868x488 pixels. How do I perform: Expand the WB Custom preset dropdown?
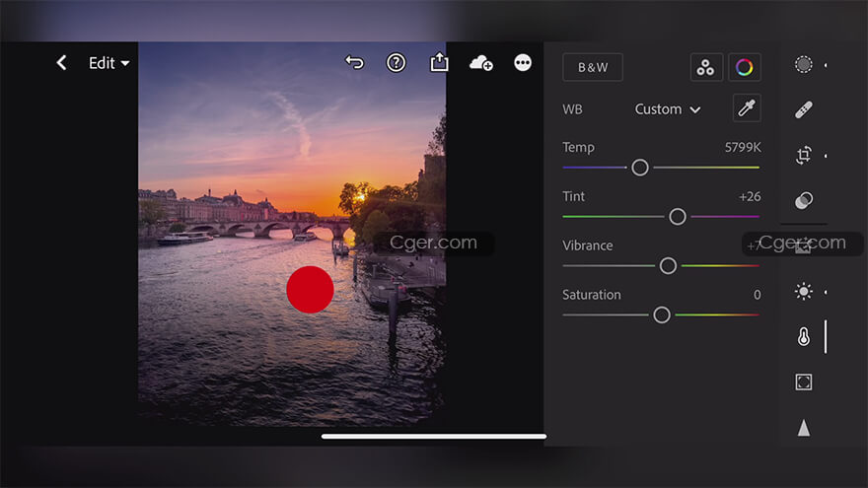pyautogui.click(x=668, y=109)
